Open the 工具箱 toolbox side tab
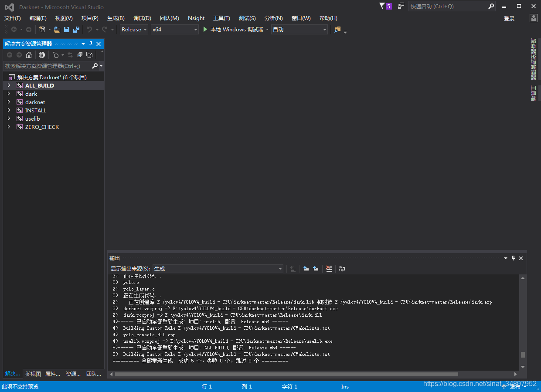 tap(533, 93)
